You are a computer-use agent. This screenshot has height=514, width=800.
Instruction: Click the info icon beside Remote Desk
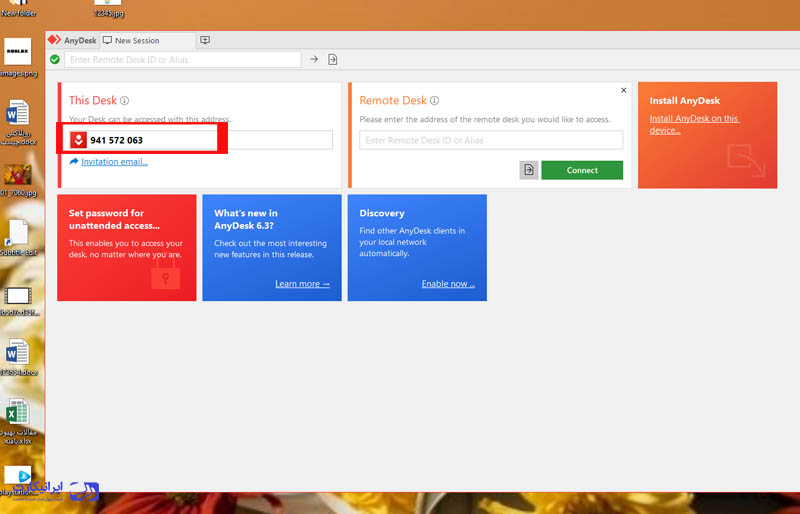(434, 101)
